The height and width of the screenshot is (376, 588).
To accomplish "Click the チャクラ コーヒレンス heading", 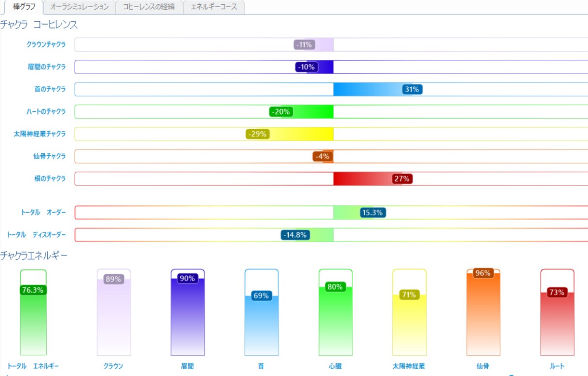I will coord(39,25).
